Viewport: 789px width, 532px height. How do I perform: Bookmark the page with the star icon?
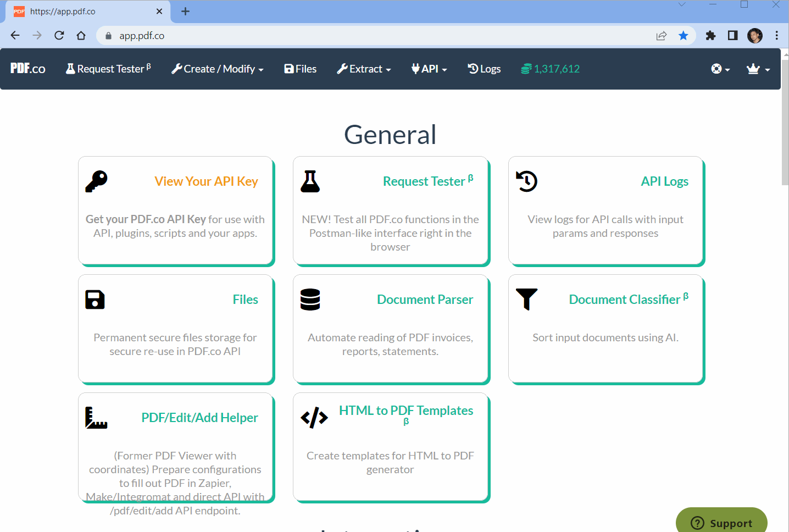(x=684, y=36)
